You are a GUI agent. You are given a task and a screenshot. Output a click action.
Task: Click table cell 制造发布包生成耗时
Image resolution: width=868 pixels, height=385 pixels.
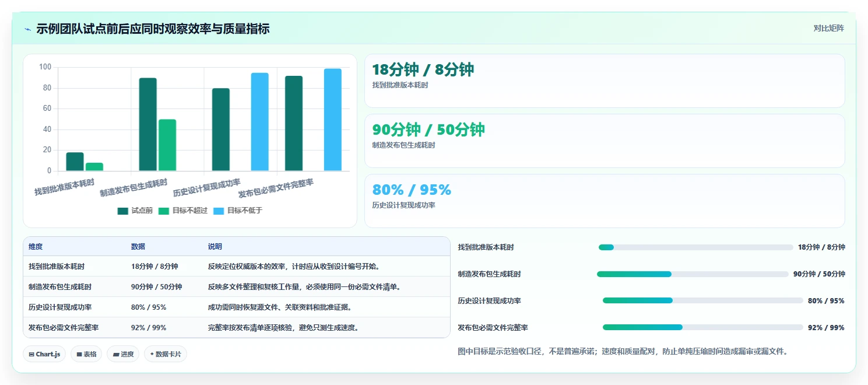60,287
